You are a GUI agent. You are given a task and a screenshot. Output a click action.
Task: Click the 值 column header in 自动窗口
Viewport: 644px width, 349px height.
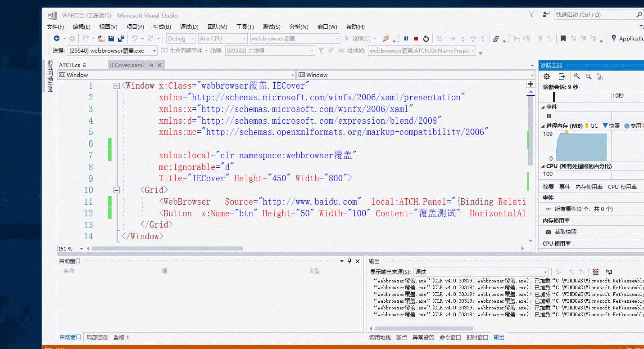click(x=164, y=271)
